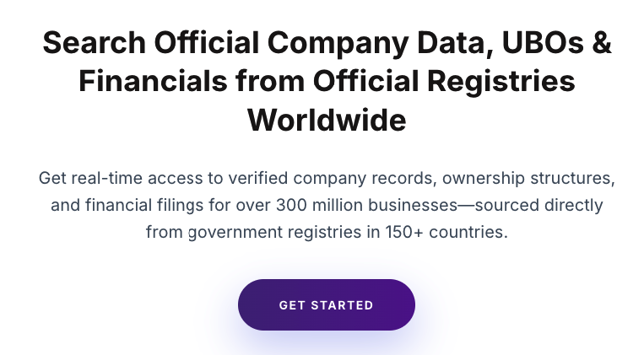Click the word 'Data,' in the headline
644x355 pixels.
(455, 43)
